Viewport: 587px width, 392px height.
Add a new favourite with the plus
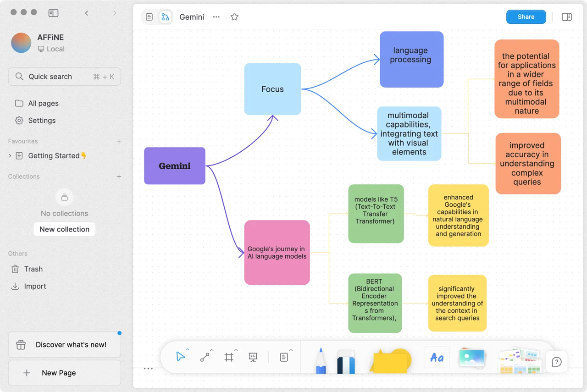tap(119, 141)
